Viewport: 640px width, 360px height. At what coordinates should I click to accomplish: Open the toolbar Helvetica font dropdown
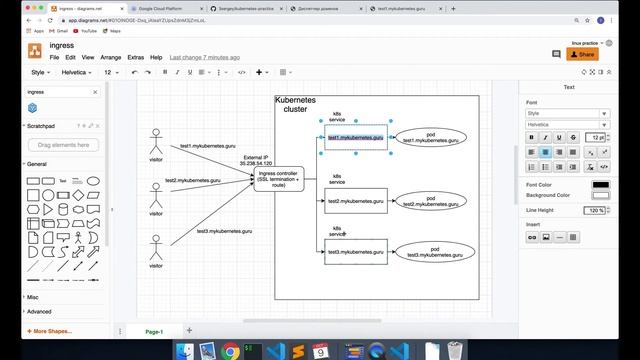click(76, 72)
